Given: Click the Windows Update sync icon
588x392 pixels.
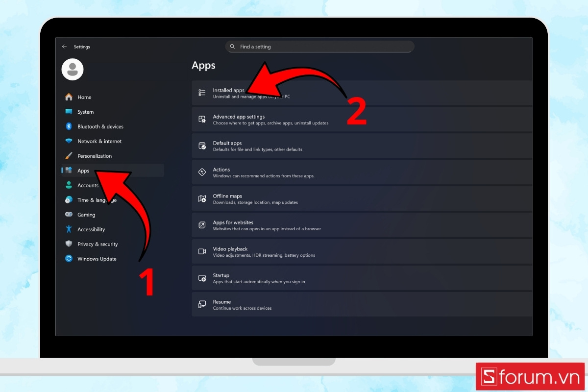Looking at the screenshot, I should [69, 259].
